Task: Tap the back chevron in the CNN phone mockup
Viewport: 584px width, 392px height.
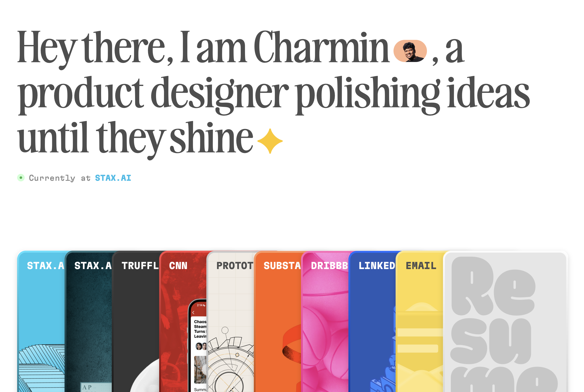Action: [x=193, y=312]
